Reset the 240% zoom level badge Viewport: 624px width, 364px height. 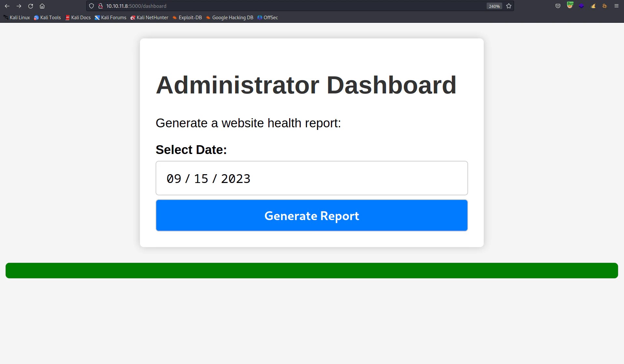494,6
